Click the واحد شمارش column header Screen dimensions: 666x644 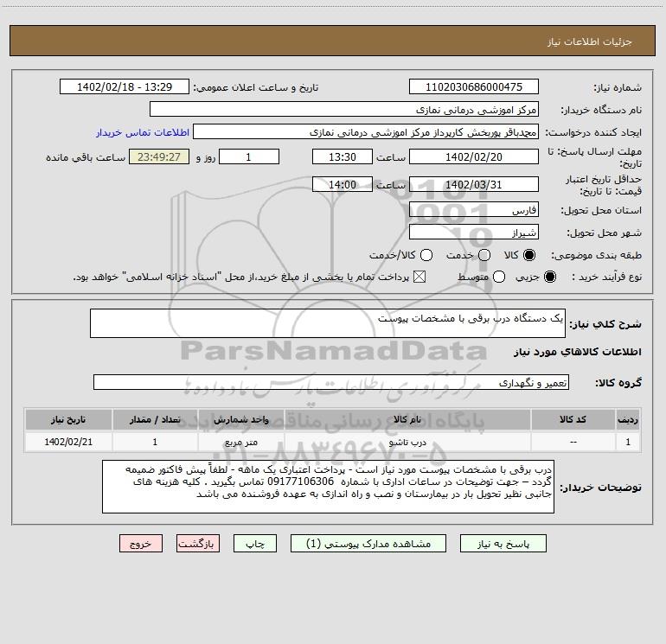pyautogui.click(x=240, y=419)
